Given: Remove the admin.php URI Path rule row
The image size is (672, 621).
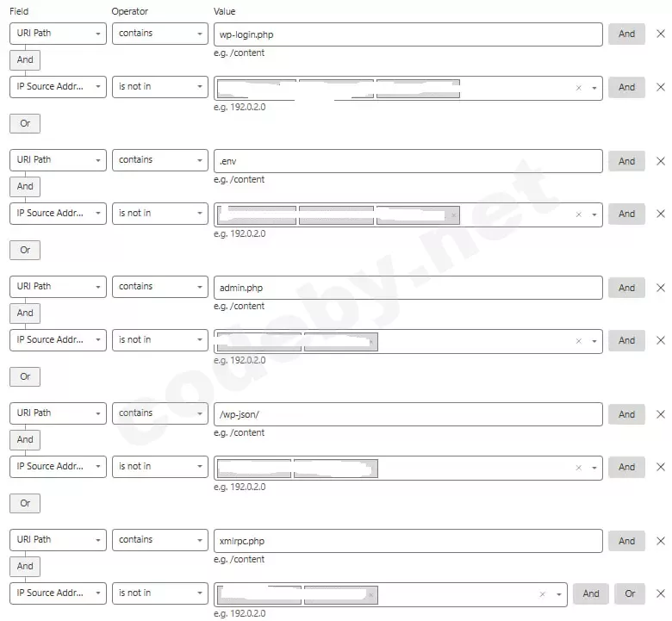Looking at the screenshot, I should (x=661, y=288).
